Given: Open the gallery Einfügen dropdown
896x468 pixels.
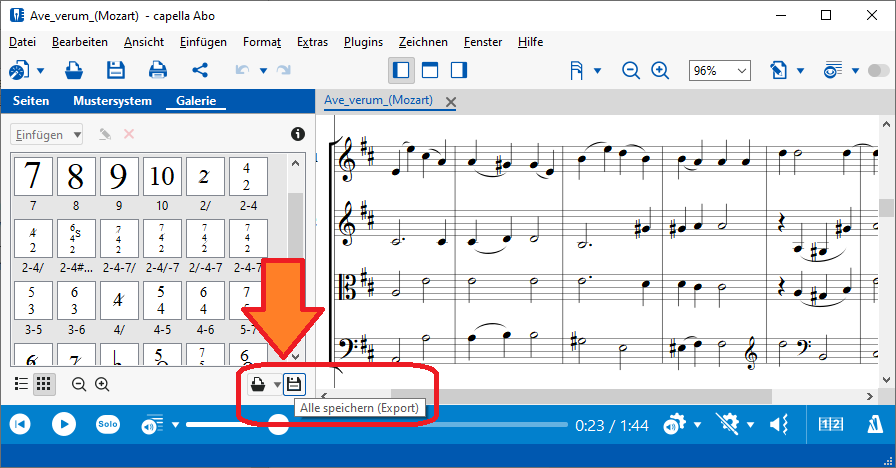Looking at the screenshot, I should point(46,135).
